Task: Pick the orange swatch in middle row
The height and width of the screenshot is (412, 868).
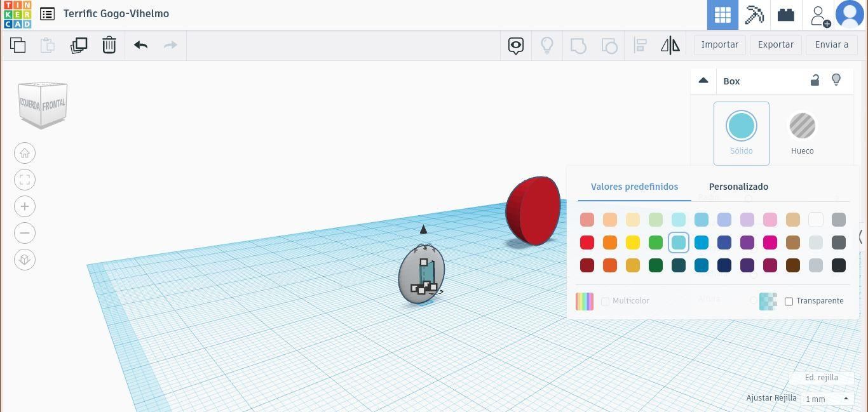Action: coord(610,243)
